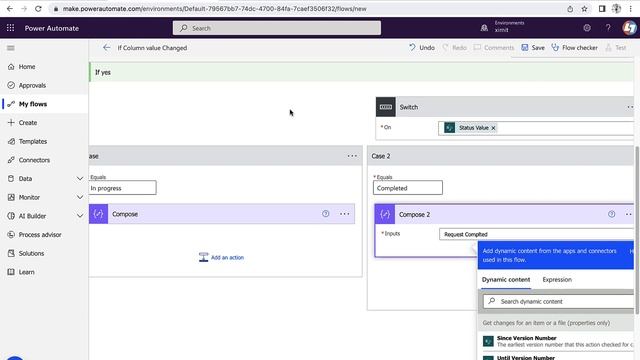Viewport: 640px width, 360px height.
Task: Edit the Compose 2 Inputs field
Action: click(x=536, y=234)
